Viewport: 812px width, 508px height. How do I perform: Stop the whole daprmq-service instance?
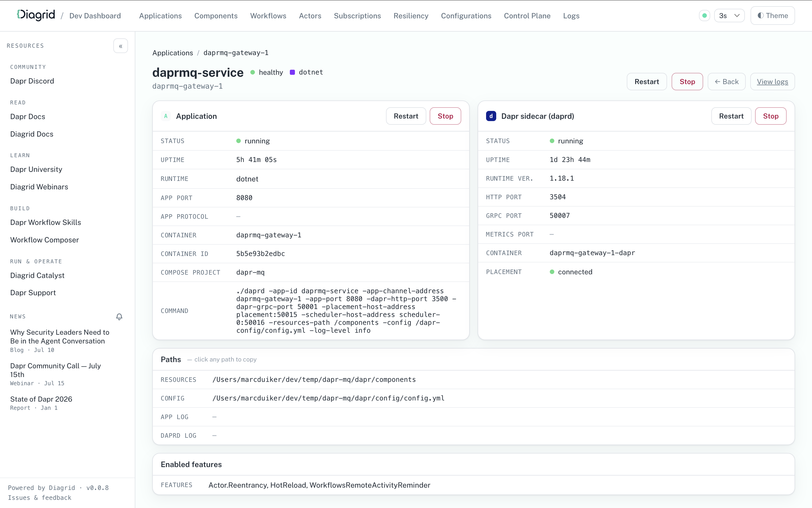point(687,82)
